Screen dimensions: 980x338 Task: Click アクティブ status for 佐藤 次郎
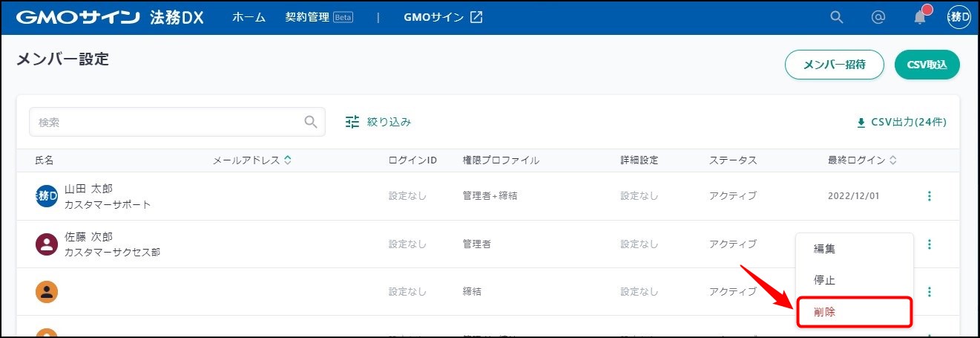click(x=733, y=244)
